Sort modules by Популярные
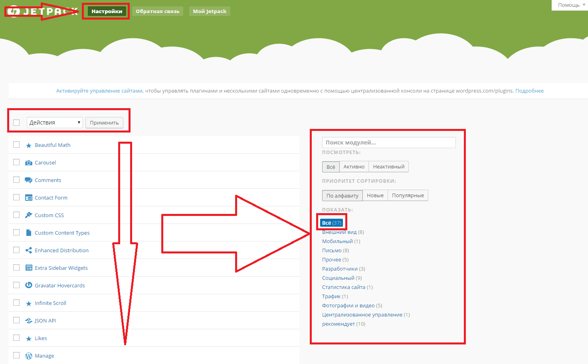This screenshot has width=588, height=364. pos(408,196)
